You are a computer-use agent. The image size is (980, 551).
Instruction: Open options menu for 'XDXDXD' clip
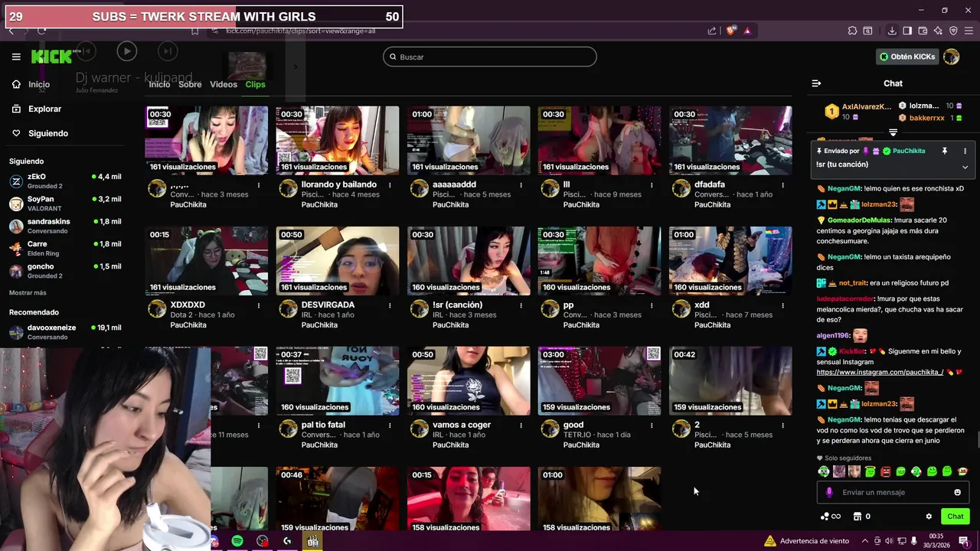[259, 305]
